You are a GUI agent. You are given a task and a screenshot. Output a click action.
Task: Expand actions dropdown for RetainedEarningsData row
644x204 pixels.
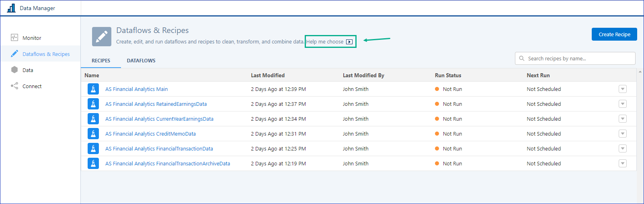(x=623, y=104)
